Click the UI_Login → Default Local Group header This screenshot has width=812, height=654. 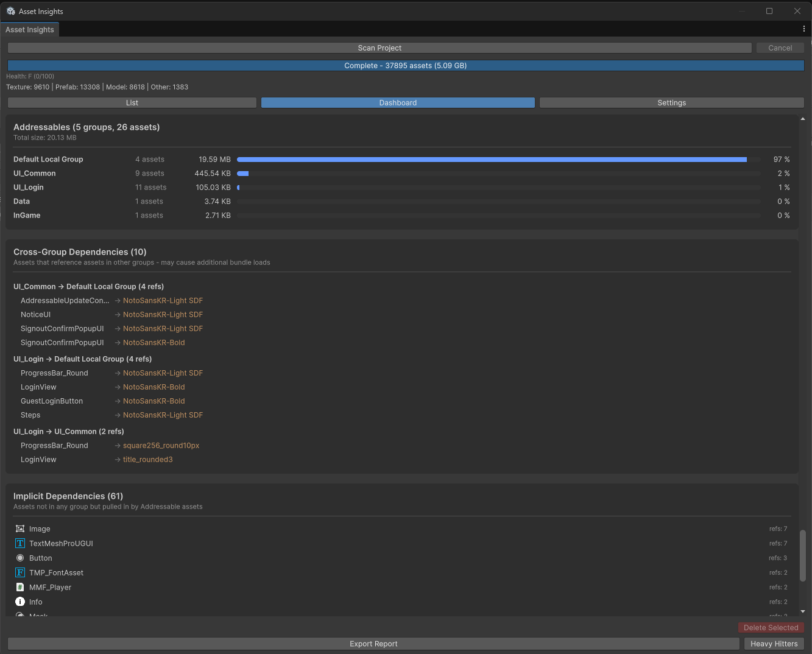(82, 359)
